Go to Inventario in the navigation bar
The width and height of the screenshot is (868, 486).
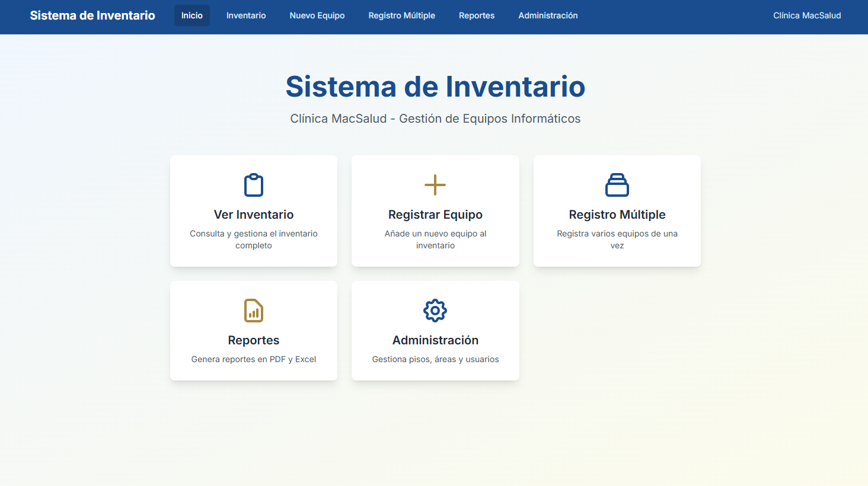pyautogui.click(x=246, y=15)
